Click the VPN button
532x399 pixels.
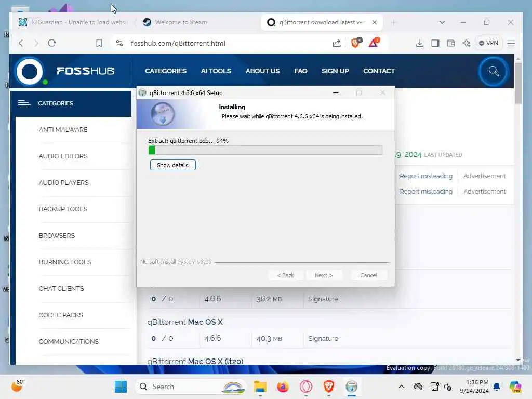click(488, 43)
